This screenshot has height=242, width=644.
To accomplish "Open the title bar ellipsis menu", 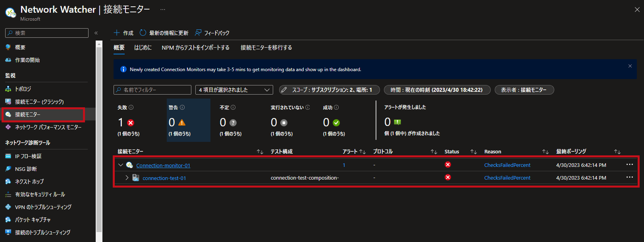I will [x=163, y=10].
